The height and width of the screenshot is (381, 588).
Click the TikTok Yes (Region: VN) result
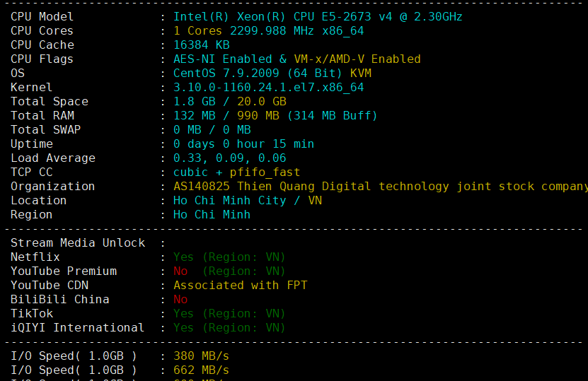click(229, 313)
